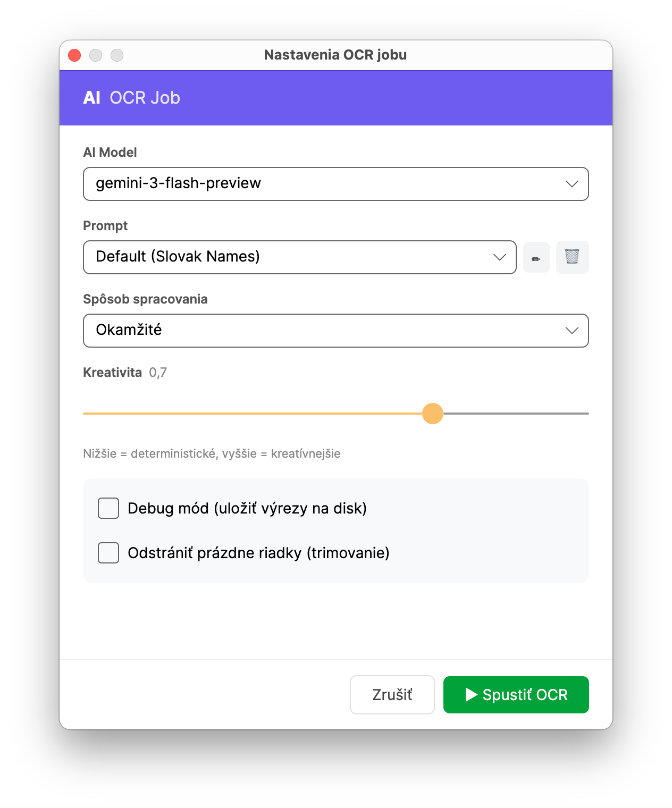Start the job with Spustiť OCR

tap(516, 695)
